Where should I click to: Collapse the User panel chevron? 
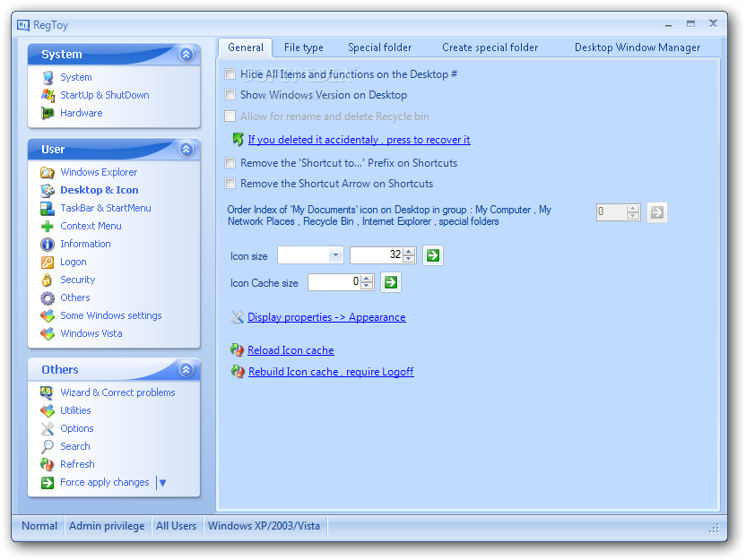point(186,150)
